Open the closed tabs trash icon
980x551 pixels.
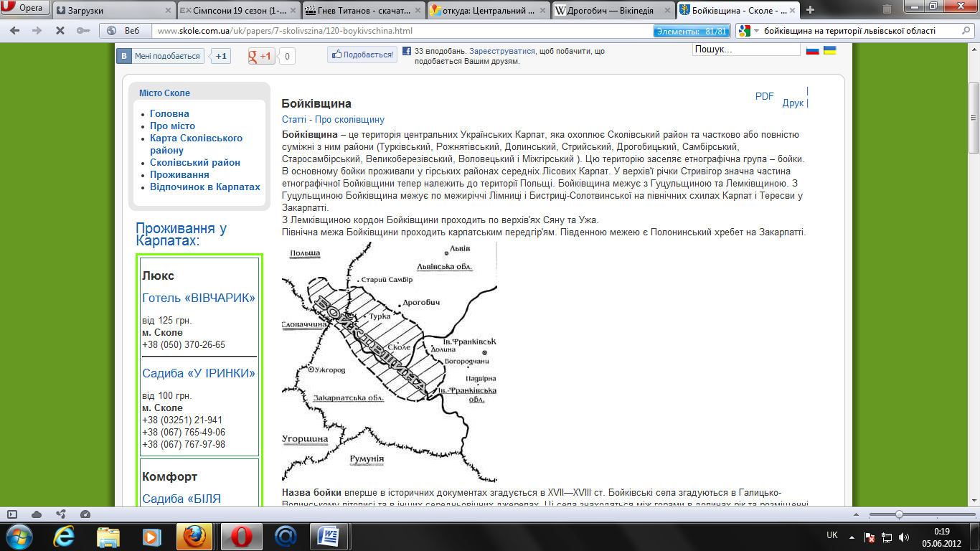coord(887,9)
